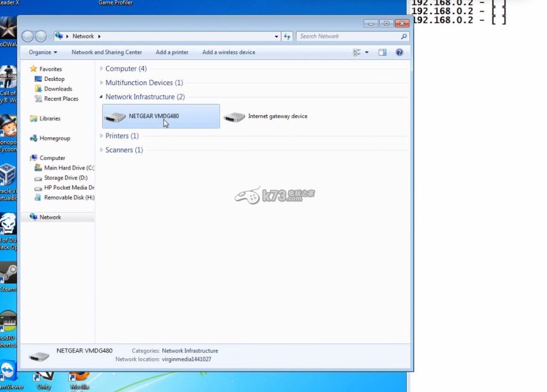Click Add a printer button

[172, 52]
